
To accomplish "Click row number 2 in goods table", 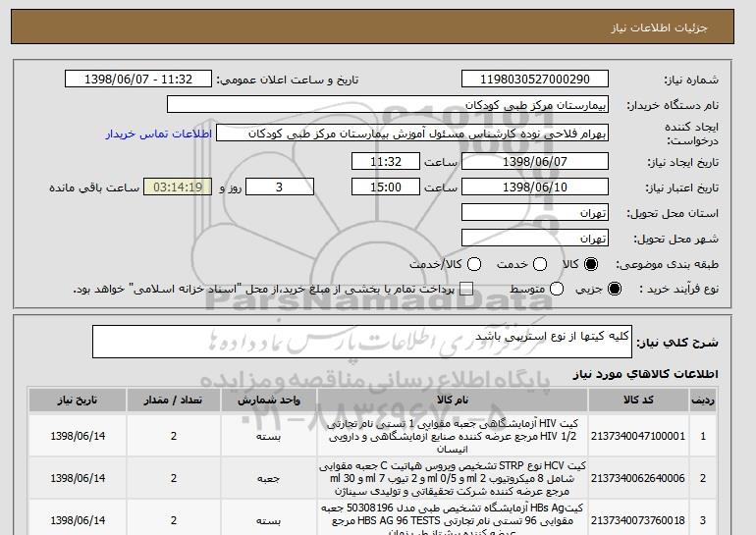I will pos(703,478).
